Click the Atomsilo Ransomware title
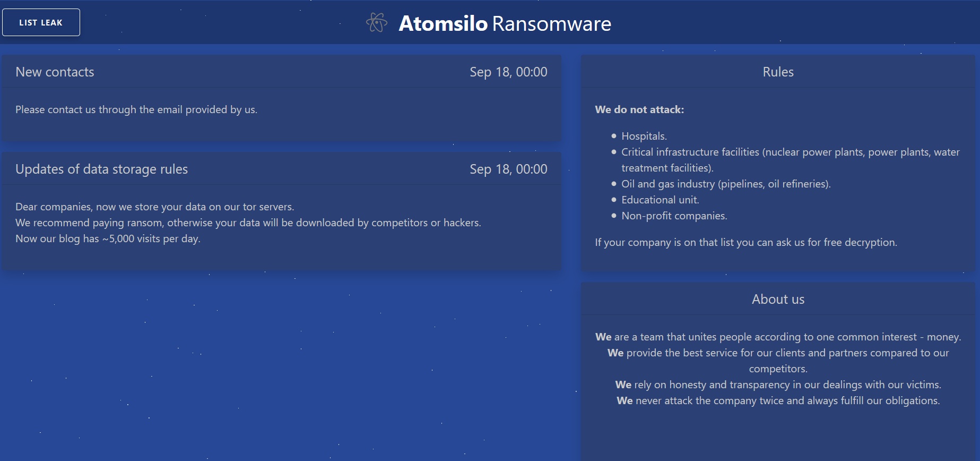Viewport: 980px width, 461px height. 505,23
